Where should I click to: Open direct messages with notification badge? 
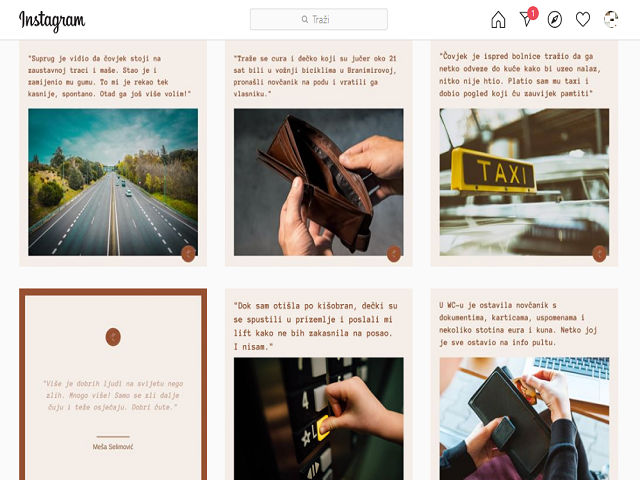528,18
